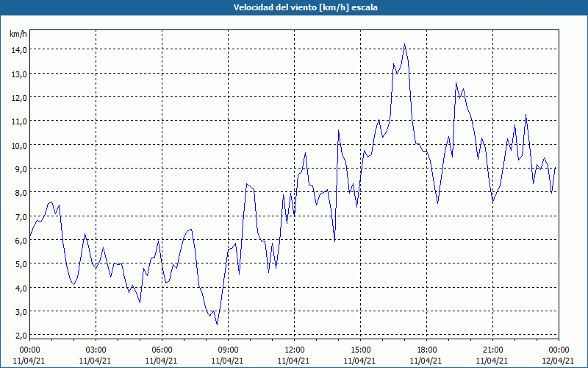Select the 5,0 y-axis value

pyautogui.click(x=21, y=263)
